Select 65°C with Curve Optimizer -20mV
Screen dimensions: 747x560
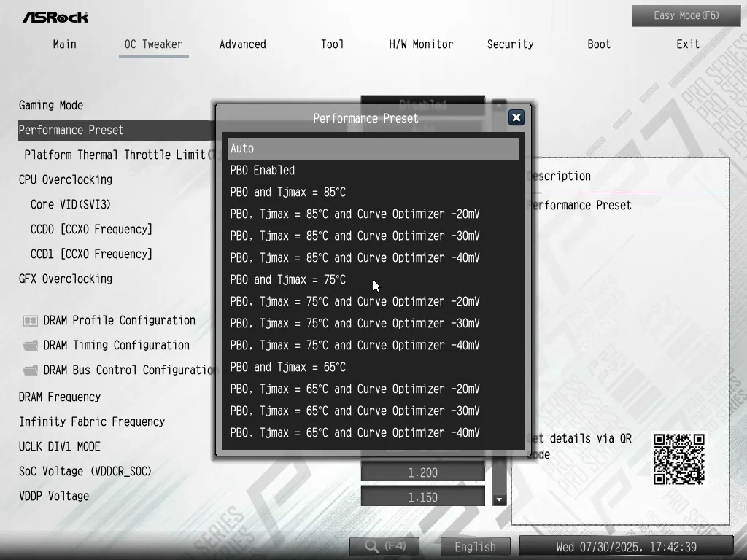pos(373,389)
